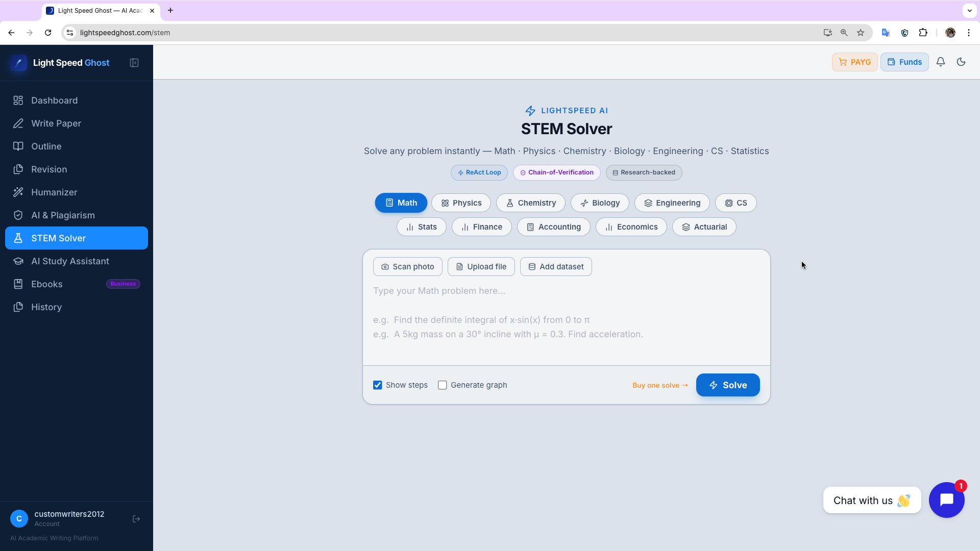The height and width of the screenshot is (551, 980).
Task: Navigate to Revision
Action: (x=77, y=169)
